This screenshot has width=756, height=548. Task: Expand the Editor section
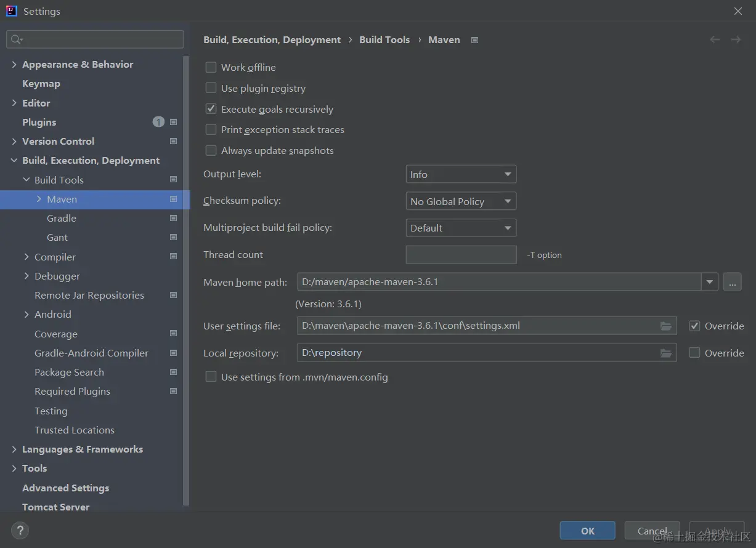pos(14,103)
